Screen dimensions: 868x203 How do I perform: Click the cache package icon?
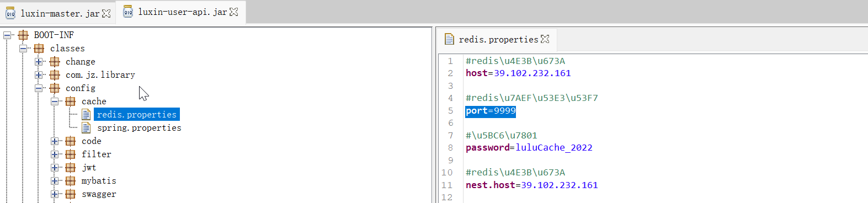(x=71, y=101)
